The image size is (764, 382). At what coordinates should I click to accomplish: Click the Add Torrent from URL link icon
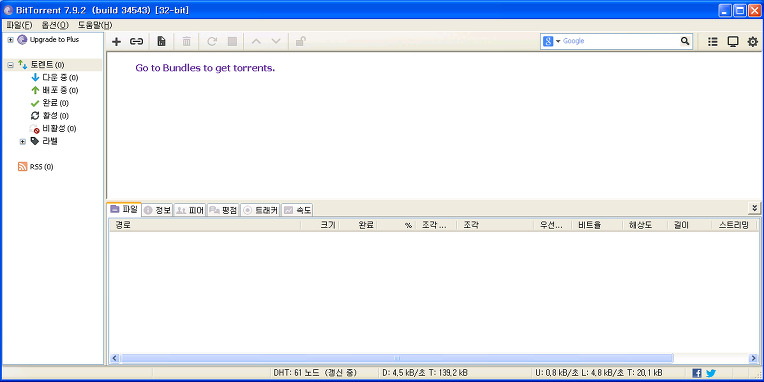[x=136, y=42]
